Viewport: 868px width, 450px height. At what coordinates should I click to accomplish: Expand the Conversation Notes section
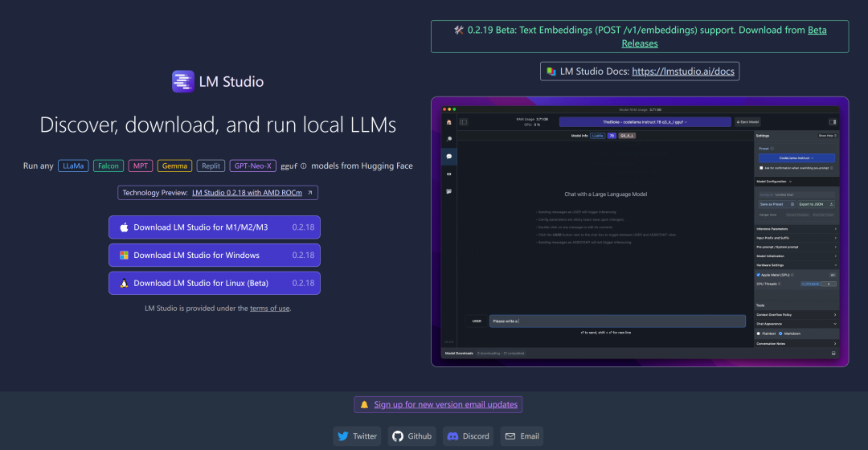tap(797, 344)
